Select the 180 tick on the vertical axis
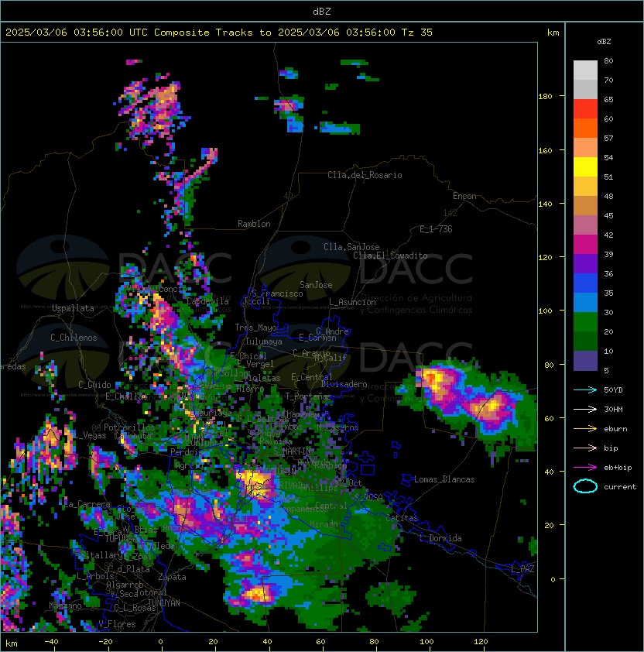Image resolution: width=644 pixels, height=652 pixels. (x=545, y=97)
